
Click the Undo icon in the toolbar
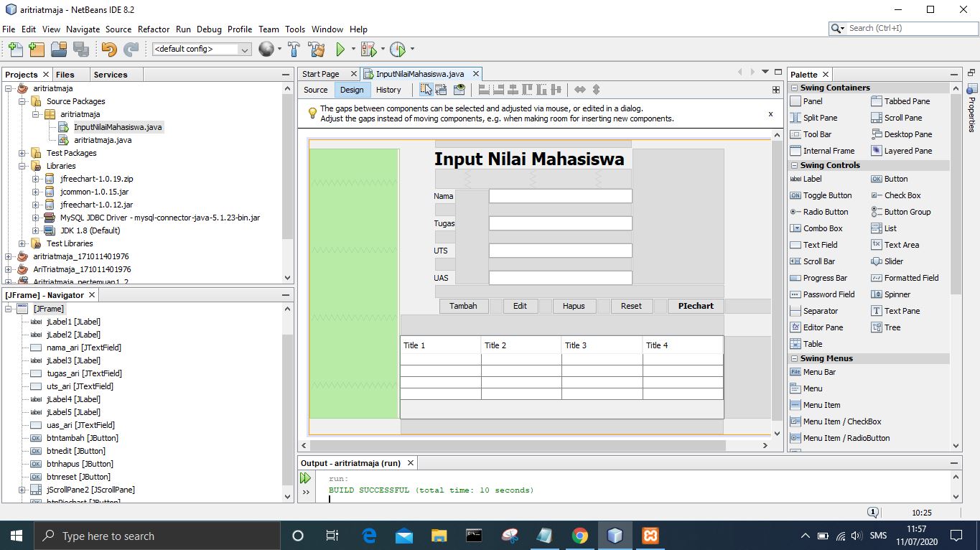pos(108,49)
